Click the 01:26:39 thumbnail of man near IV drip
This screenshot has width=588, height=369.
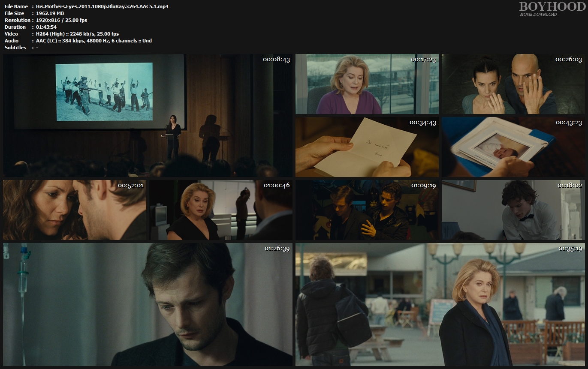(x=148, y=304)
